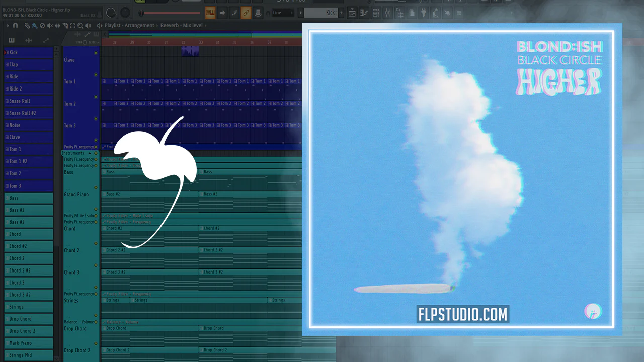Click the second round knob in the top toolbar
The height and width of the screenshot is (362, 644).
(125, 13)
